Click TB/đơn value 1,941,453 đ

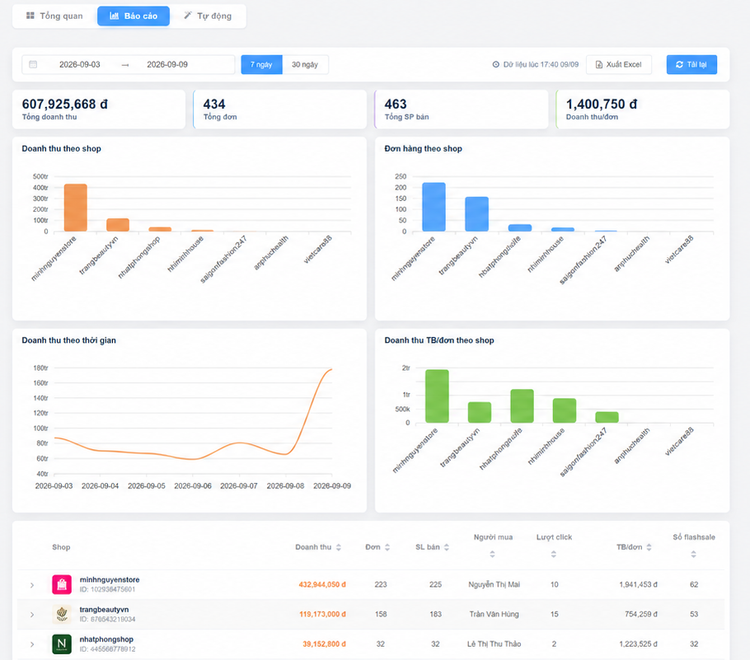638,584
